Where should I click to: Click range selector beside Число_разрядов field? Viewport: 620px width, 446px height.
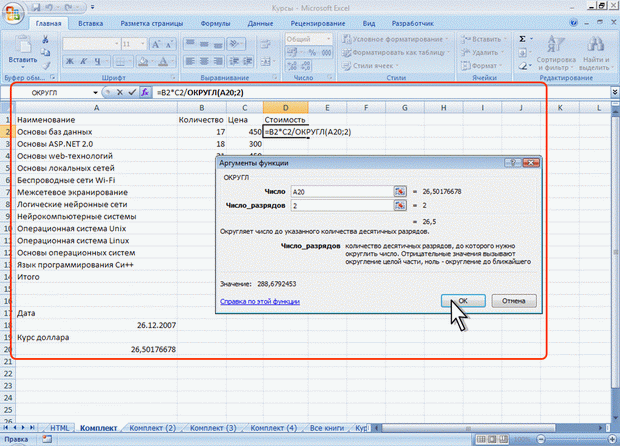[x=400, y=205]
